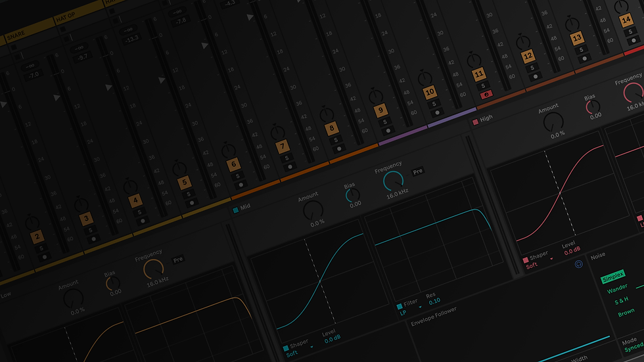Toggle the High band on/off square

click(475, 122)
